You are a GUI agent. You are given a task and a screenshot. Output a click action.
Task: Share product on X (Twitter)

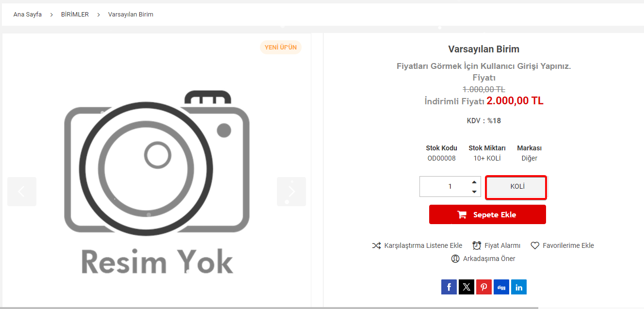467,287
